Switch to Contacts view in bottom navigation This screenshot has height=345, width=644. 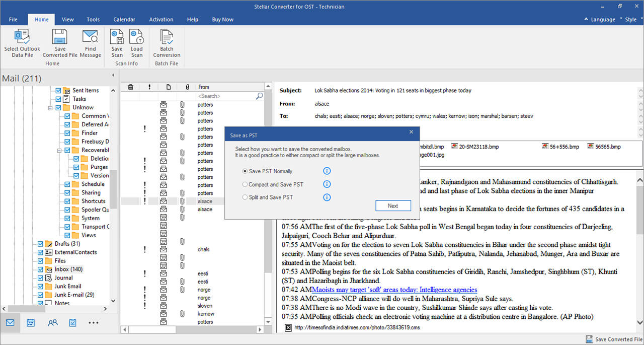[52, 323]
